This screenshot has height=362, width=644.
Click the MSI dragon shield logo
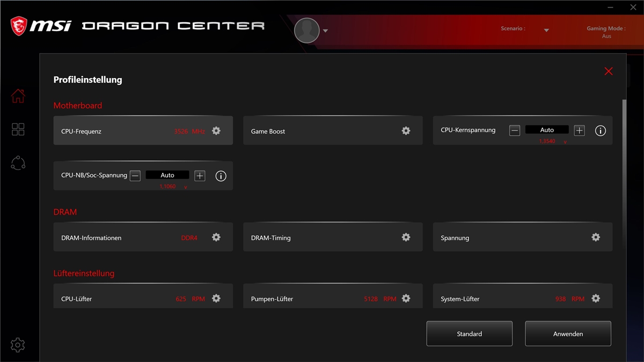19,25
